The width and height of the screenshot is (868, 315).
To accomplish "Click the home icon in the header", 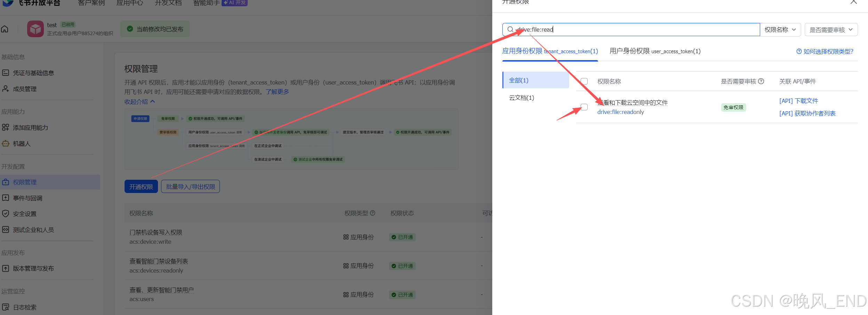I will [x=5, y=29].
